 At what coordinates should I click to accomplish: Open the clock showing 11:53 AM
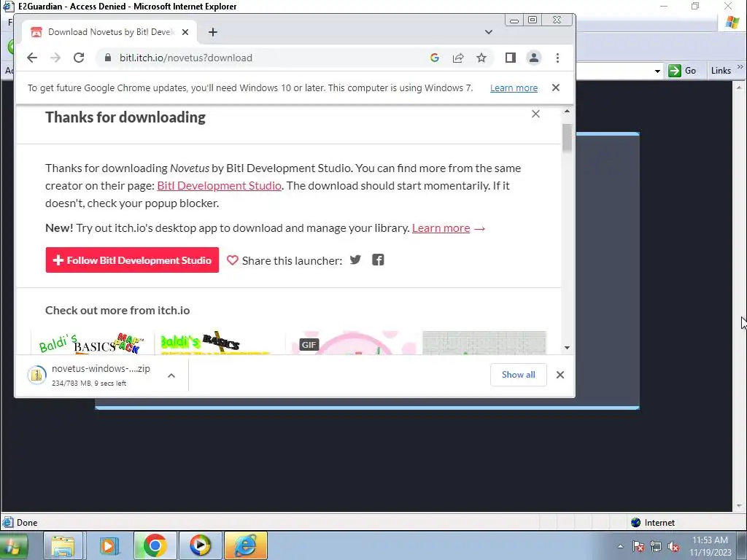710,546
